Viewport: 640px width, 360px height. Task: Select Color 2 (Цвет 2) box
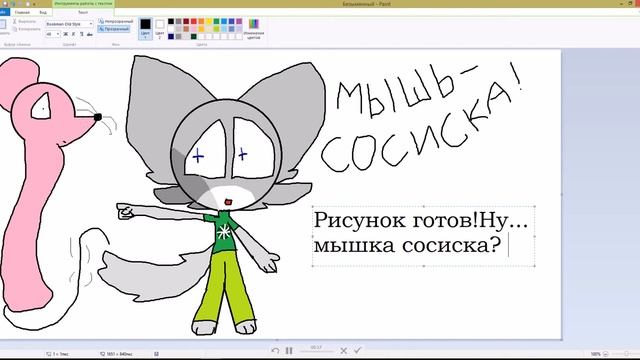click(160, 29)
